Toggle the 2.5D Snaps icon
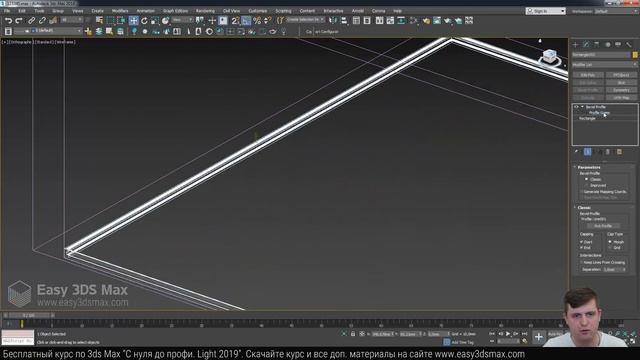 (235, 20)
